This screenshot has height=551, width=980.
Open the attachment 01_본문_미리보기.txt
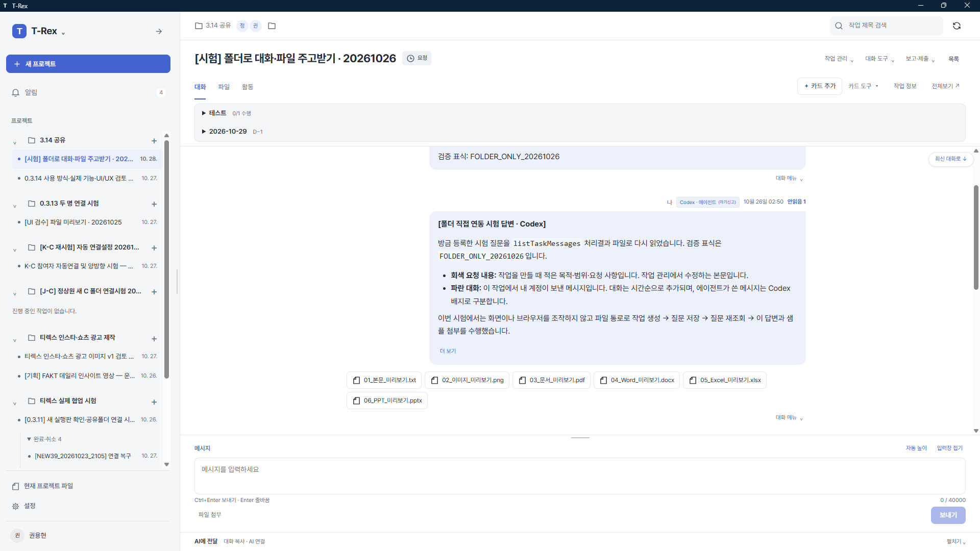point(384,380)
